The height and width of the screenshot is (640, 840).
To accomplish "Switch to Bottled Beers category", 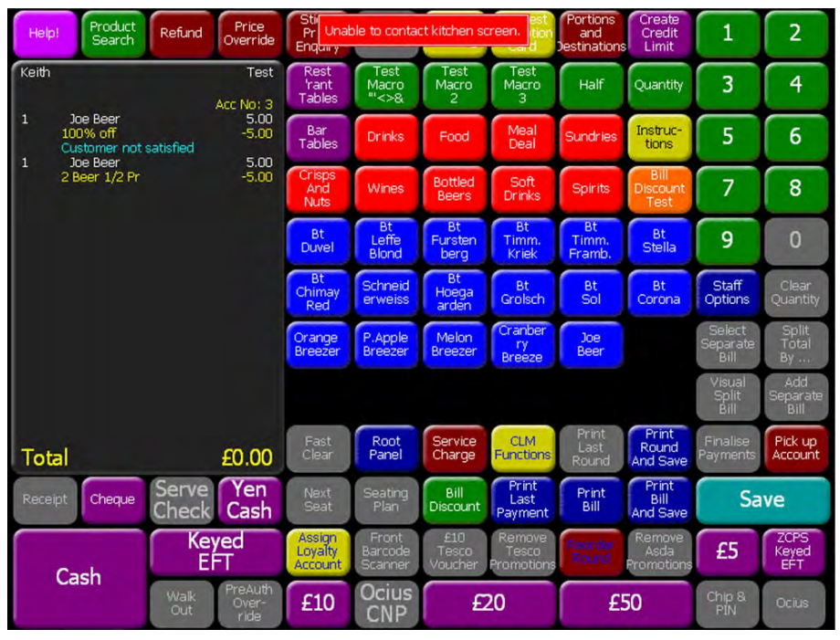I will click(x=454, y=189).
